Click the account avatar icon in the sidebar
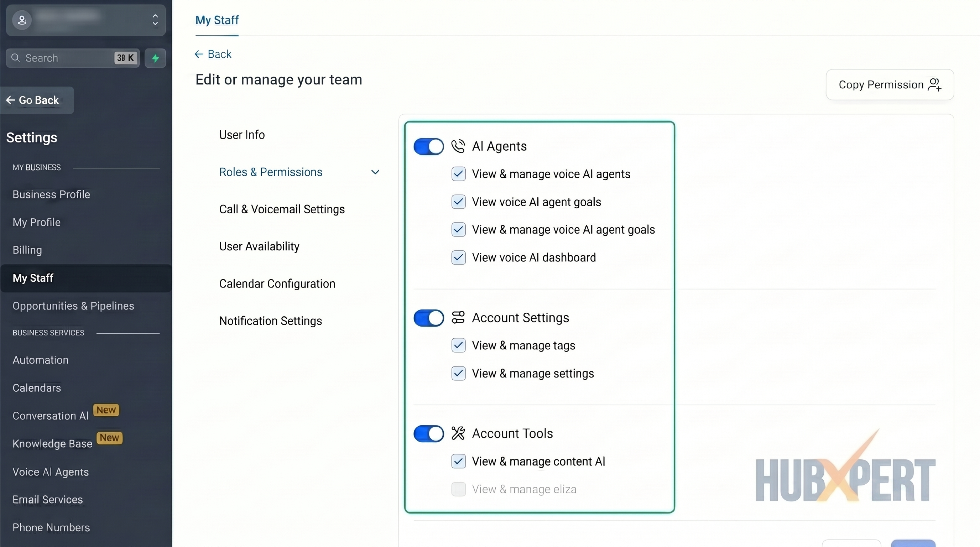 coord(22,20)
